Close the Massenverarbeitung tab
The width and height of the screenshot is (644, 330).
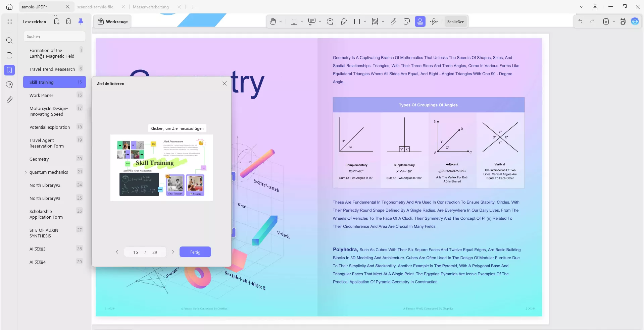coord(179,7)
